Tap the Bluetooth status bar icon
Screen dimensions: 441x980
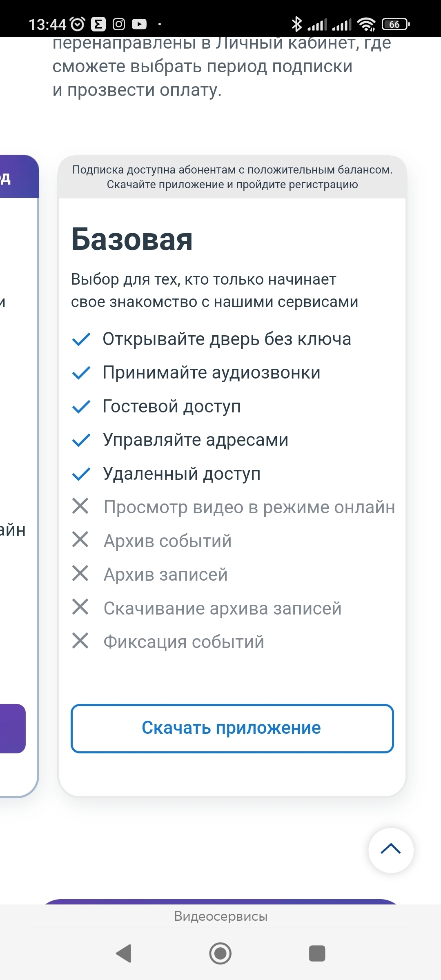(296, 24)
